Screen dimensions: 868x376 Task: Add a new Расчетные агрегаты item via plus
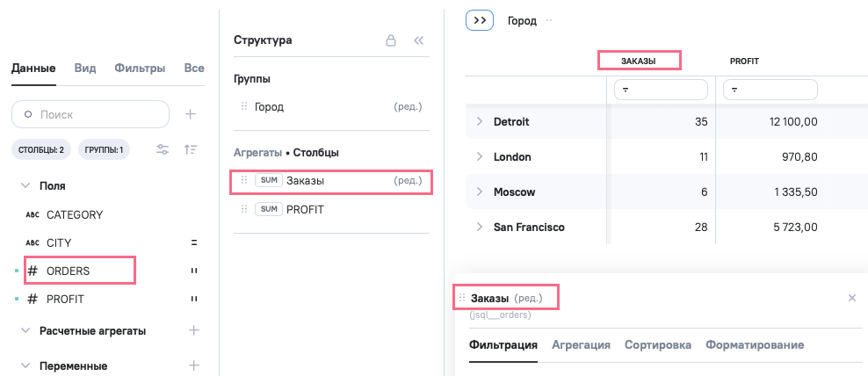pyautogui.click(x=194, y=330)
